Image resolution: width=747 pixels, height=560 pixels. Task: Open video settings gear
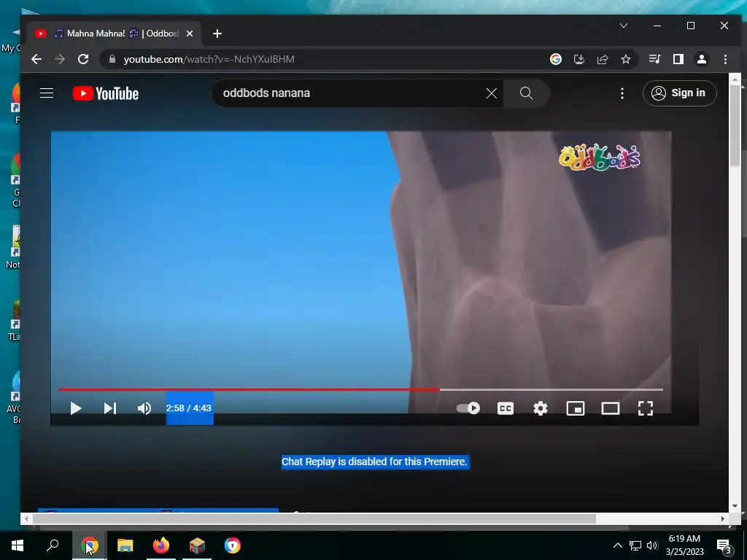click(x=541, y=408)
